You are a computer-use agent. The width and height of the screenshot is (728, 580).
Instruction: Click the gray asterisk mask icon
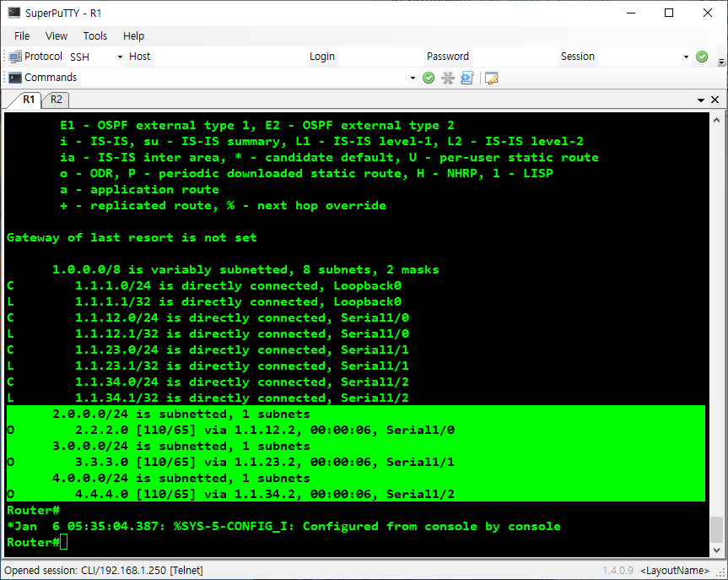[x=448, y=78]
